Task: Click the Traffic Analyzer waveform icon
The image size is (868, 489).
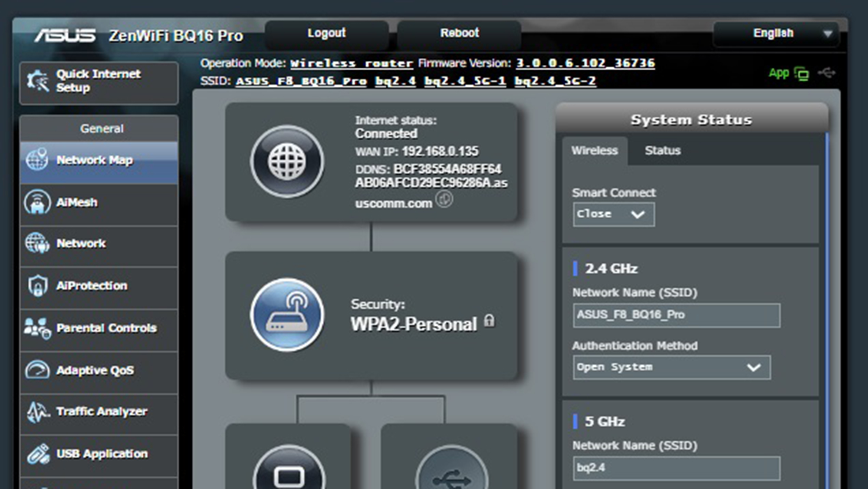Action: [x=38, y=412]
